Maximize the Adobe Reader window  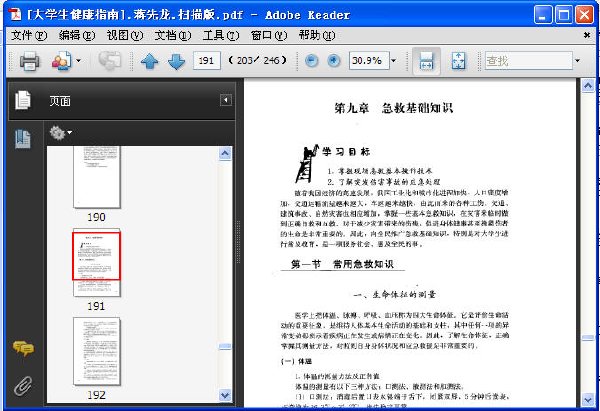[564, 15]
